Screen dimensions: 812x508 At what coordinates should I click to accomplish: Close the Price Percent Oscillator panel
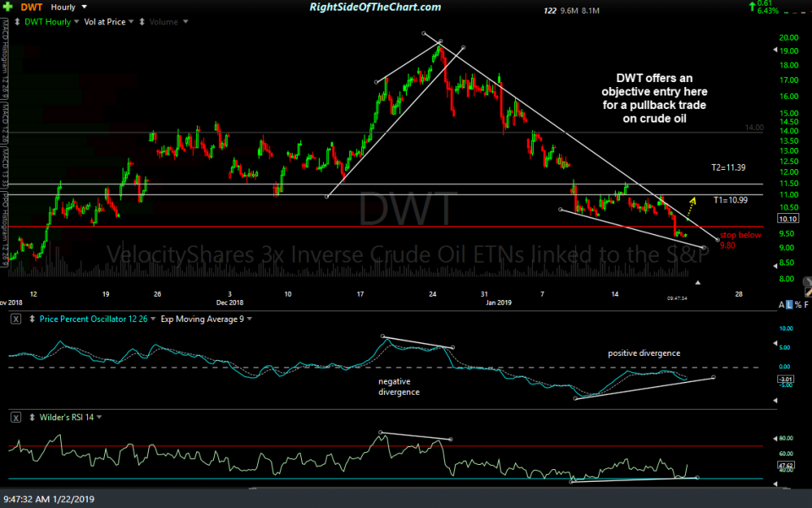14,320
